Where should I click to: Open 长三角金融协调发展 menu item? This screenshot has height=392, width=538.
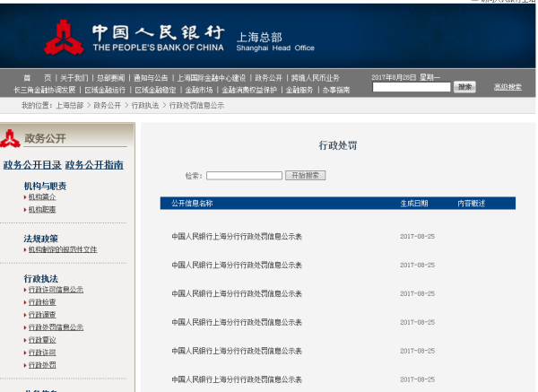pyautogui.click(x=44, y=90)
